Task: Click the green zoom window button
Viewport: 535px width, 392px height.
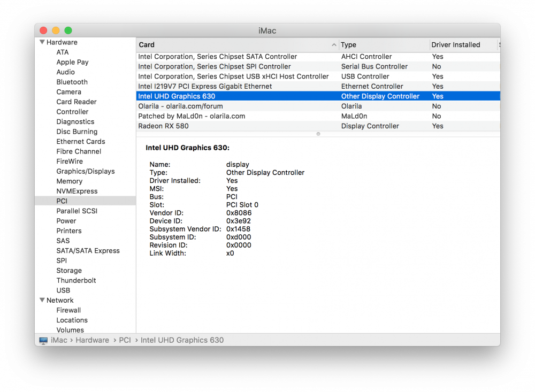Action: click(68, 30)
